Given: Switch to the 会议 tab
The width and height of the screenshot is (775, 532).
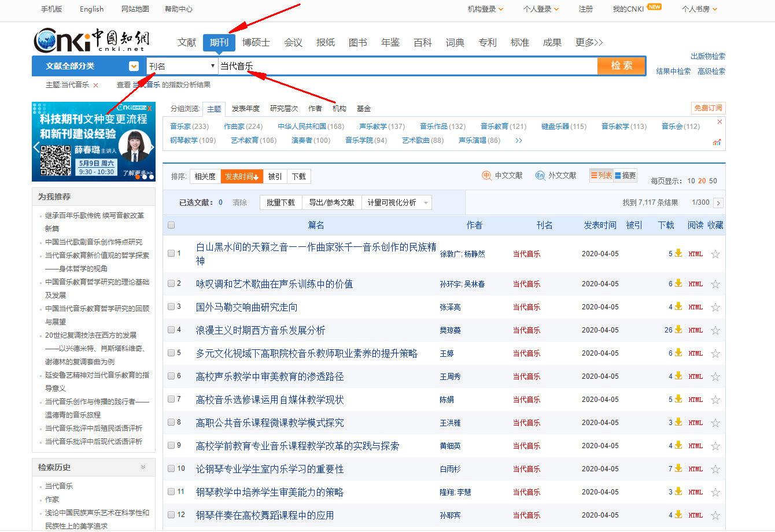Looking at the screenshot, I should (293, 42).
